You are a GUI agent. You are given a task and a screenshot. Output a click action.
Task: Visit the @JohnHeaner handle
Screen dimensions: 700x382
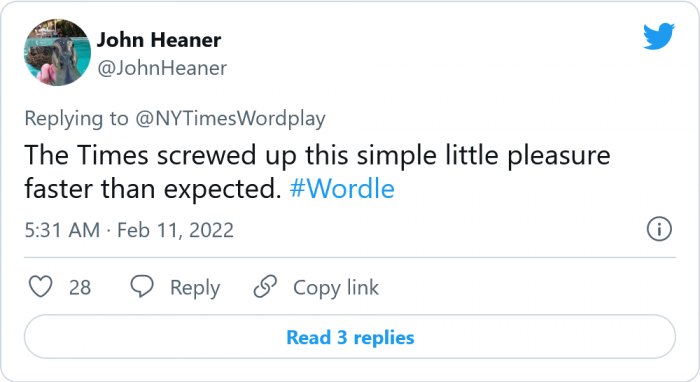[x=162, y=68]
